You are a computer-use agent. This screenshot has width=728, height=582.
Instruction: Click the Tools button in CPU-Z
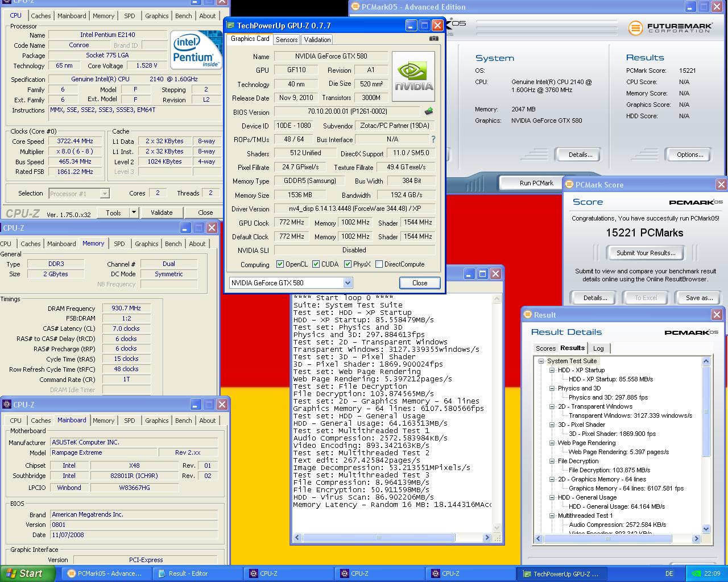(x=113, y=213)
